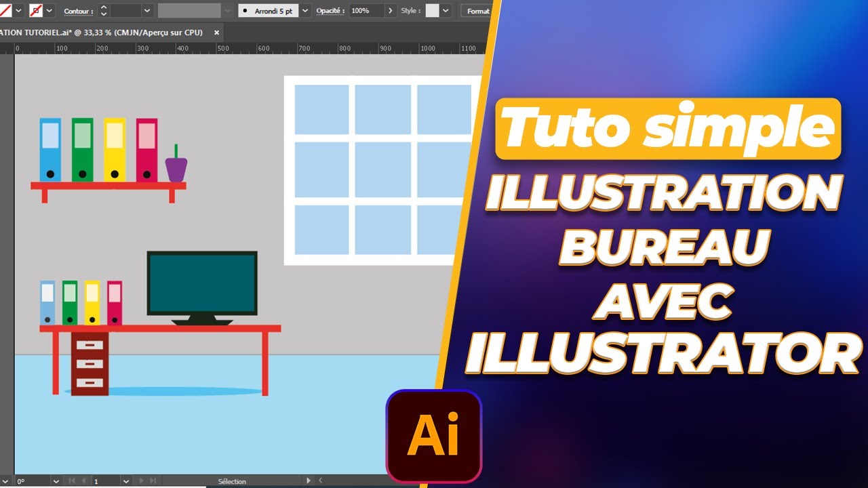Select the brown drawer cabinet under desk
Image resolution: width=868 pixels, height=488 pixels.
(90, 364)
